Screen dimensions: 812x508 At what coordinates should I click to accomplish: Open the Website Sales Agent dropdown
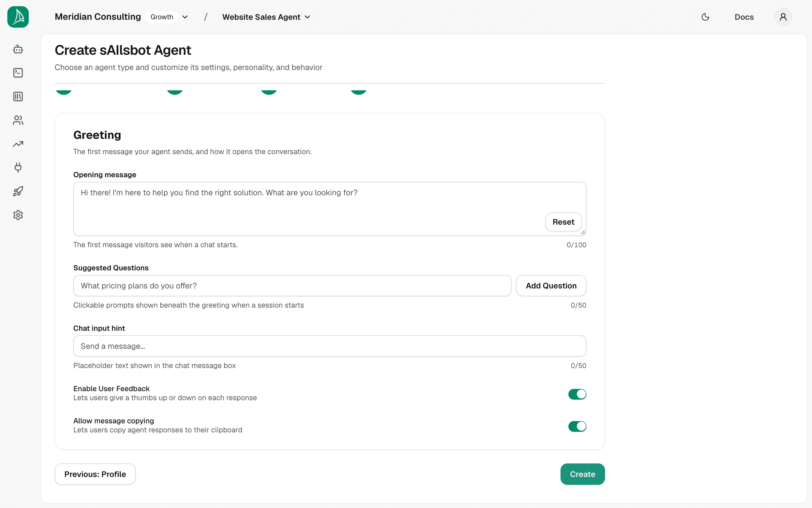tap(266, 17)
